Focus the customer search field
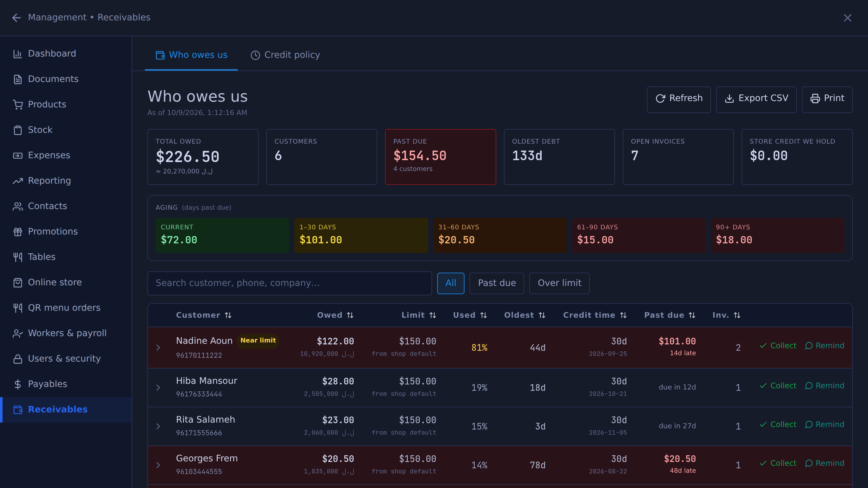This screenshot has height=488, width=868. 289,283
